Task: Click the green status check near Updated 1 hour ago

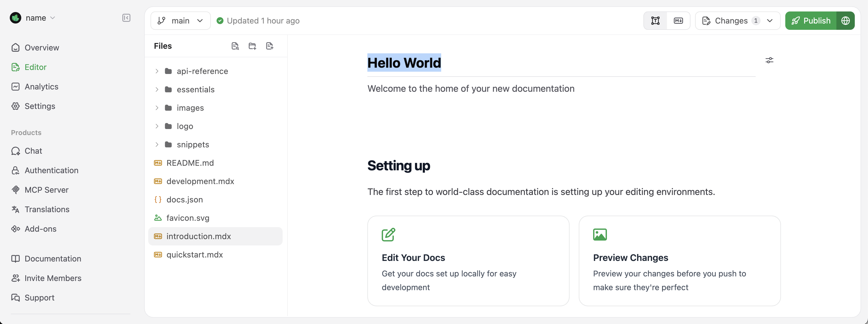Action: 220,21
